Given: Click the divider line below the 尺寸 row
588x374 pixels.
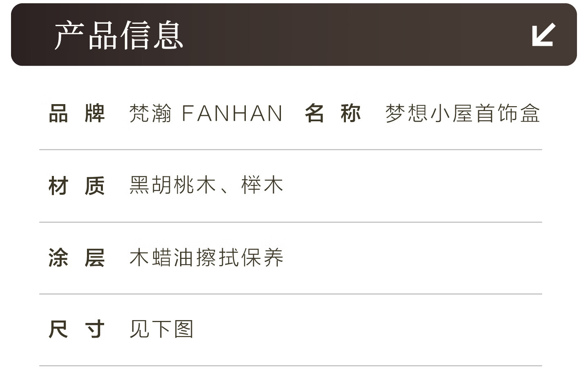Looking at the screenshot, I should pyautogui.click(x=290, y=366).
